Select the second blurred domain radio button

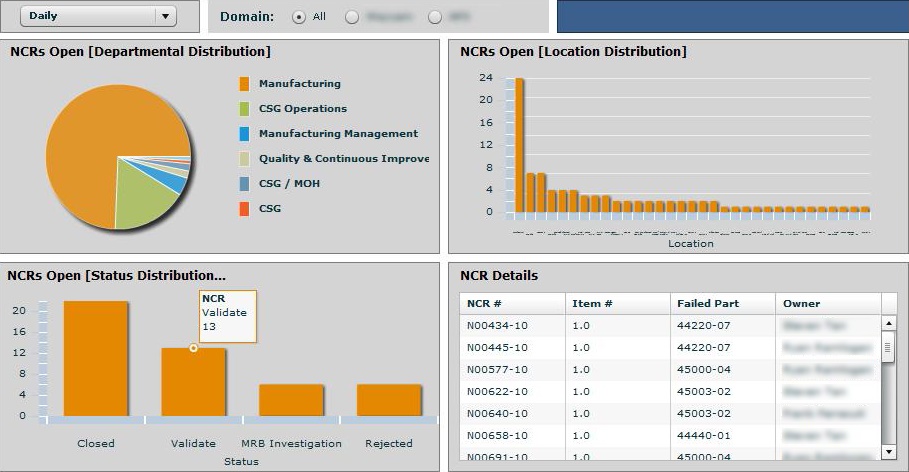pos(351,17)
